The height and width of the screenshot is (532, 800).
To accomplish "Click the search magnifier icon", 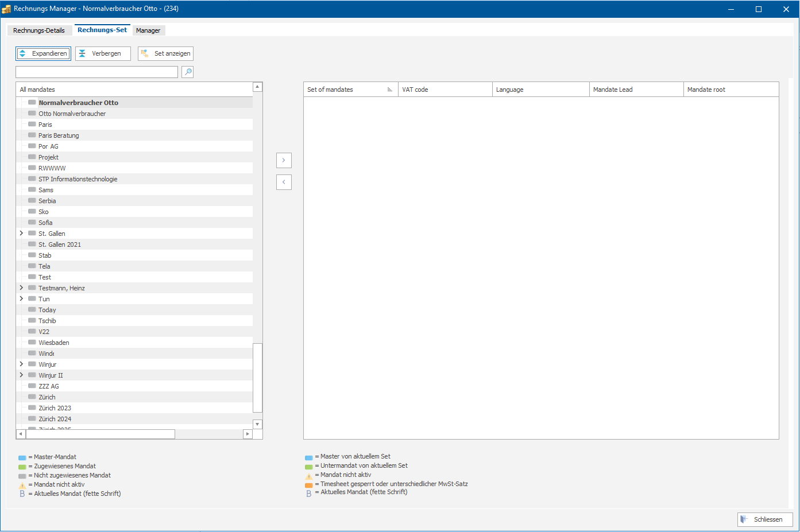I will pyautogui.click(x=187, y=72).
